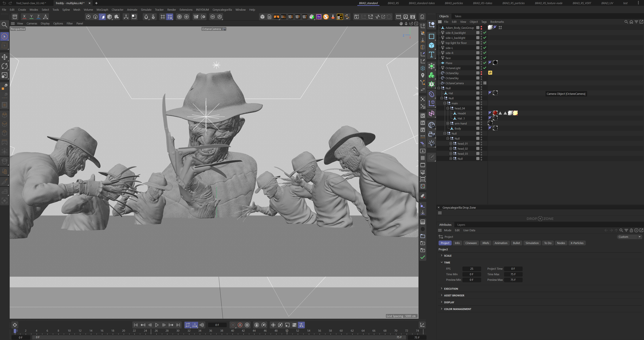
Task: Click the Objects panel home icon
Action: pyautogui.click(x=631, y=22)
